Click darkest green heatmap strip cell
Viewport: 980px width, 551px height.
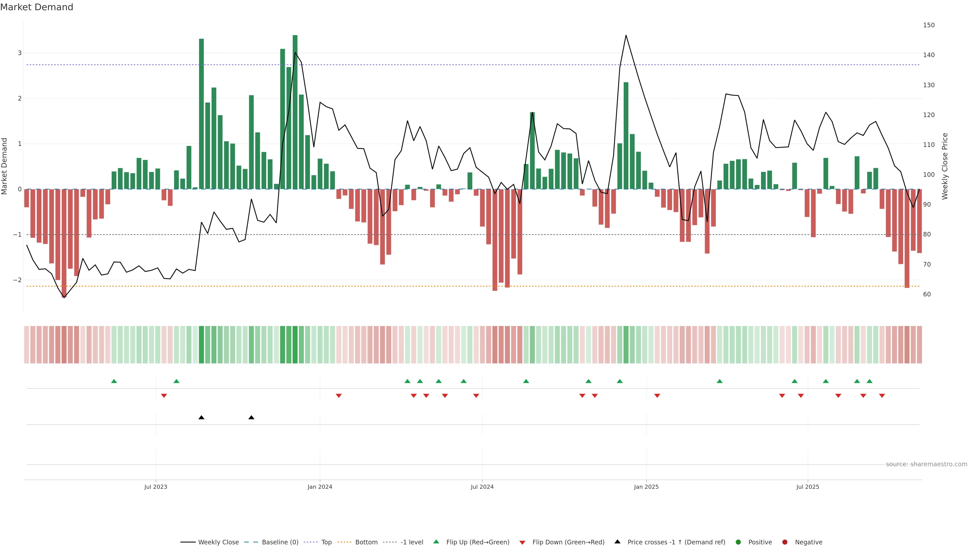[295, 345]
